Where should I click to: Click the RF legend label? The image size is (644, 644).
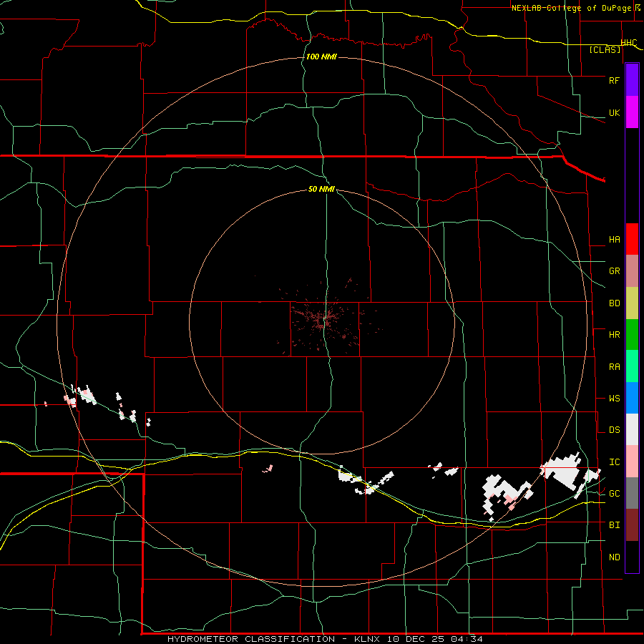pyautogui.click(x=614, y=80)
